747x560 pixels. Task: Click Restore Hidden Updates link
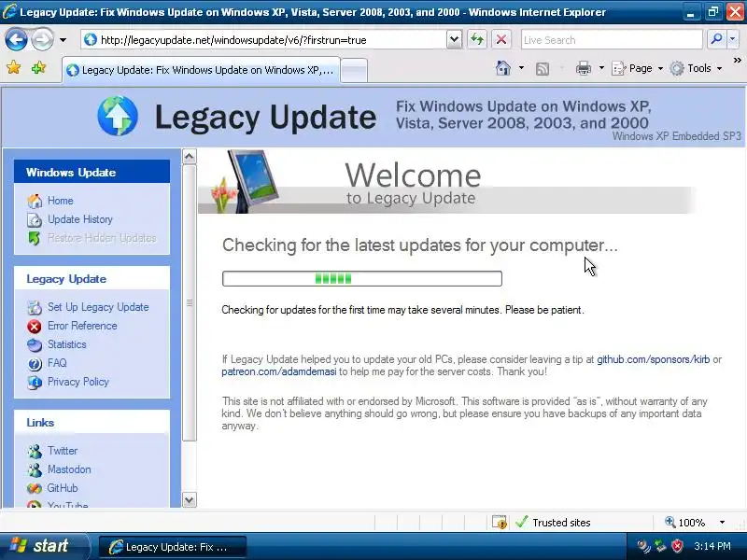tap(102, 238)
